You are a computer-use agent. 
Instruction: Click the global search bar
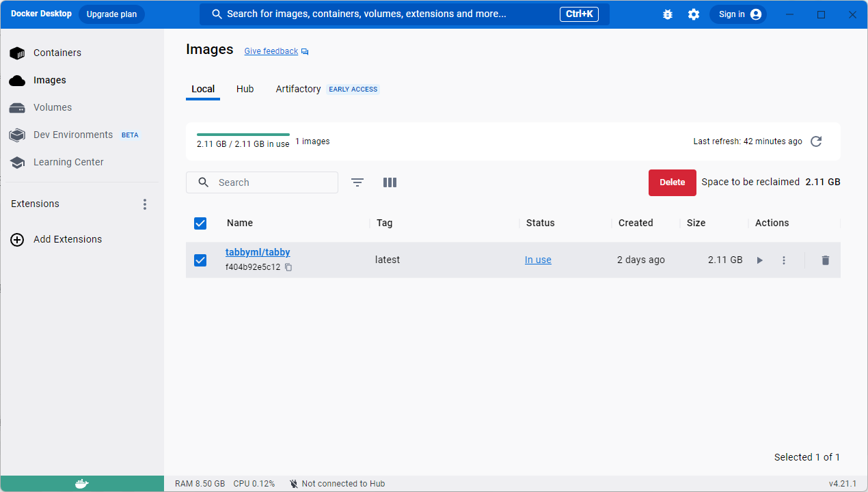click(x=405, y=14)
